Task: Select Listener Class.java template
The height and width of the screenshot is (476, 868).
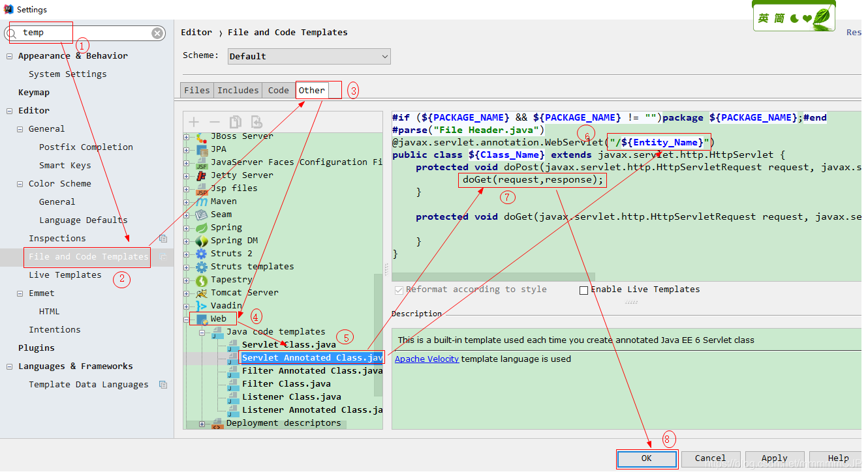Action: tap(292, 397)
